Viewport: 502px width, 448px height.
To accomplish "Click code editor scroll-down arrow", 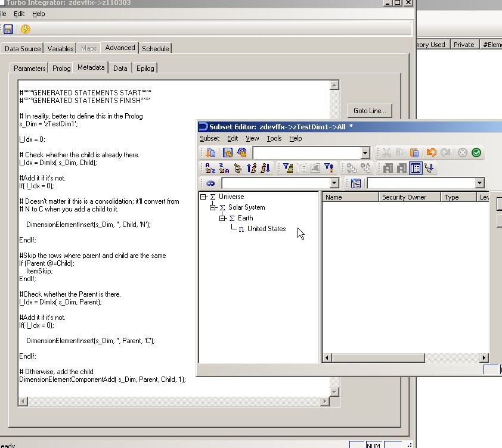I will click(334, 391).
